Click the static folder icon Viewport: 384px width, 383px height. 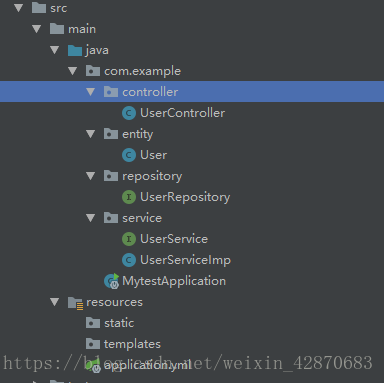click(x=93, y=323)
